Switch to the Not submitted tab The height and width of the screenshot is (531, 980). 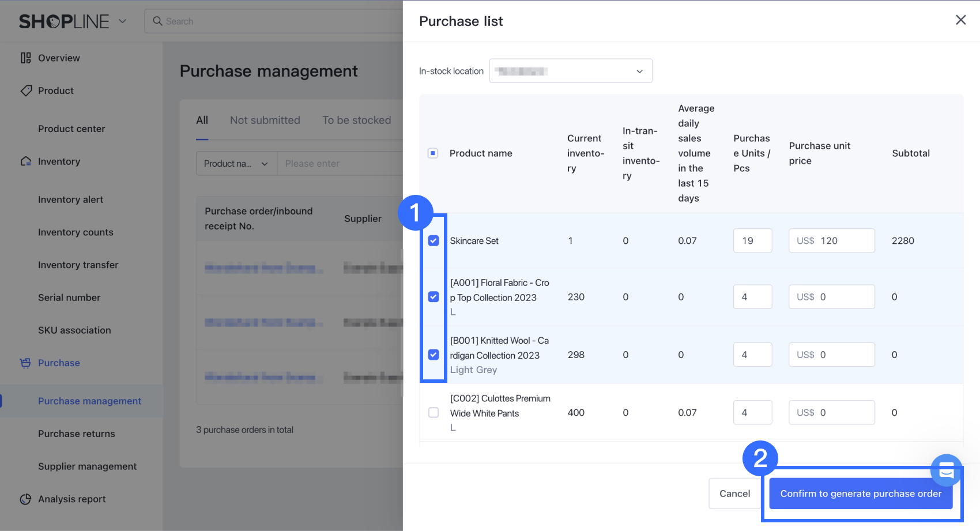click(x=265, y=120)
